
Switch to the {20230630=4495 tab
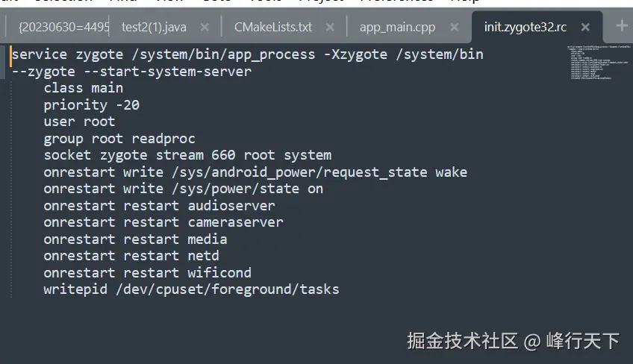[63, 27]
